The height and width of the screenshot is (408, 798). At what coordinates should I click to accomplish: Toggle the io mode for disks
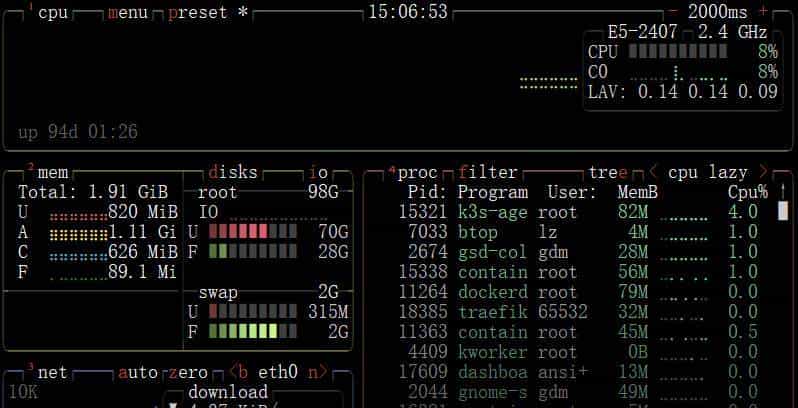(x=319, y=172)
